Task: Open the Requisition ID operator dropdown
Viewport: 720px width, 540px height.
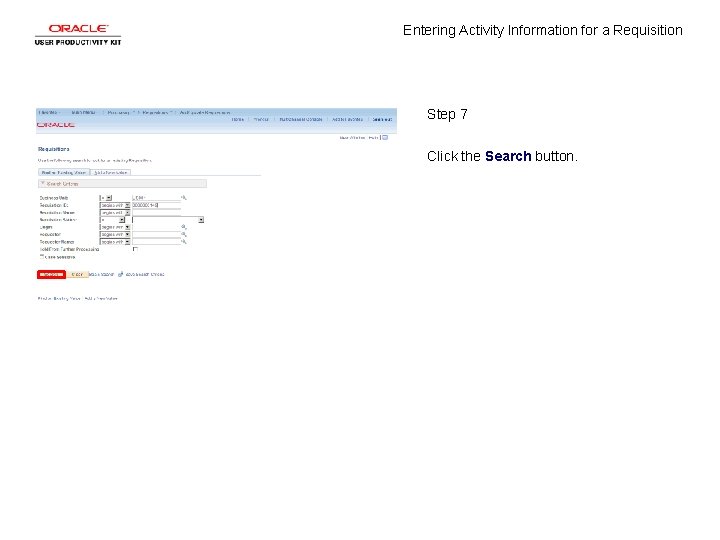Action: [115, 205]
